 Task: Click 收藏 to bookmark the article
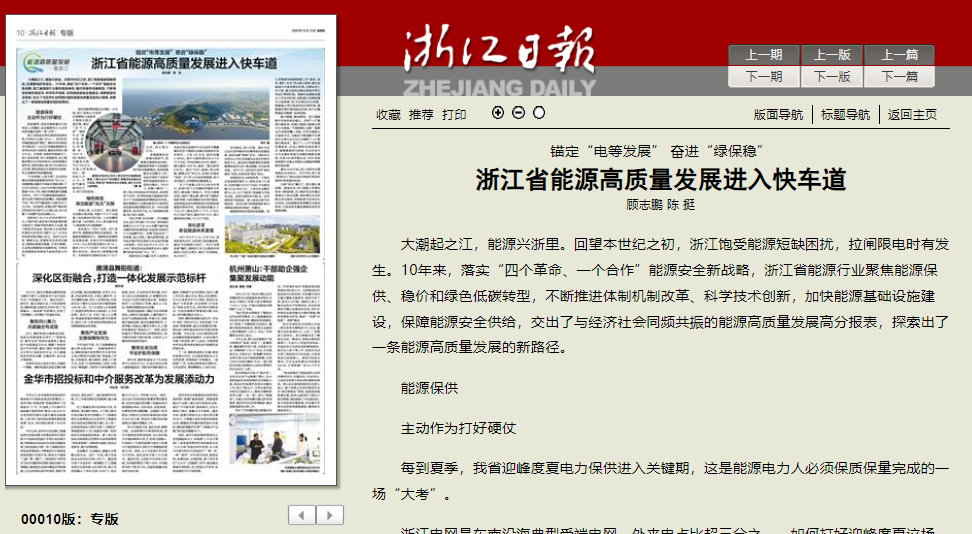tap(388, 115)
